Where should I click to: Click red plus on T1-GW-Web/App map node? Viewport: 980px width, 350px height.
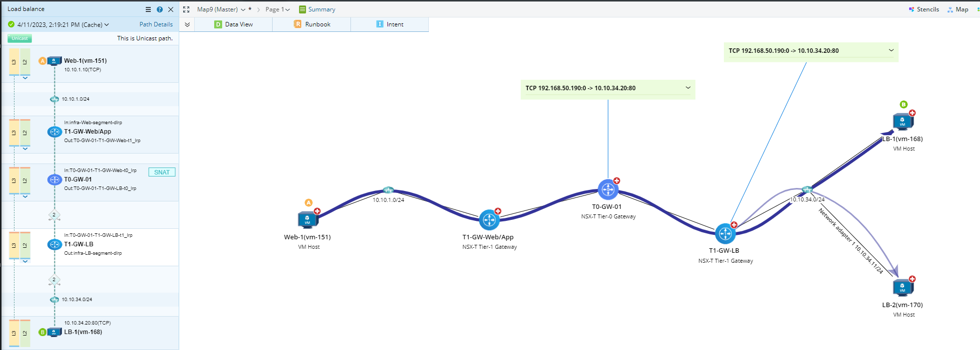[x=498, y=211]
